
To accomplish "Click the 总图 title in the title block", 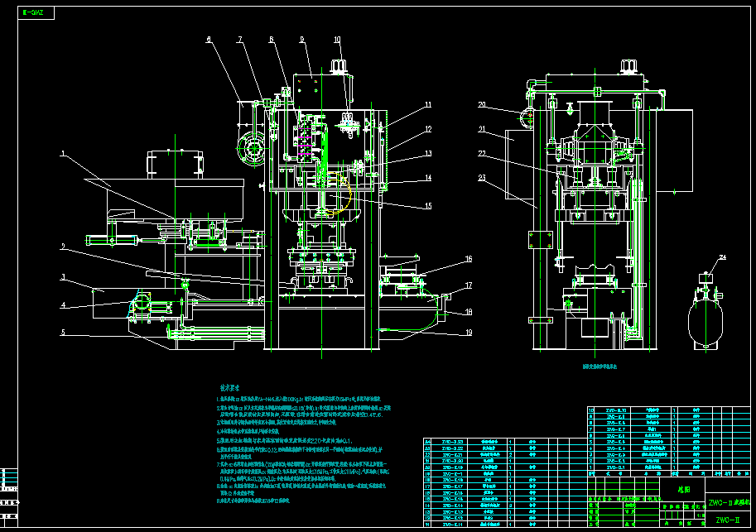I will pyautogui.click(x=684, y=490).
